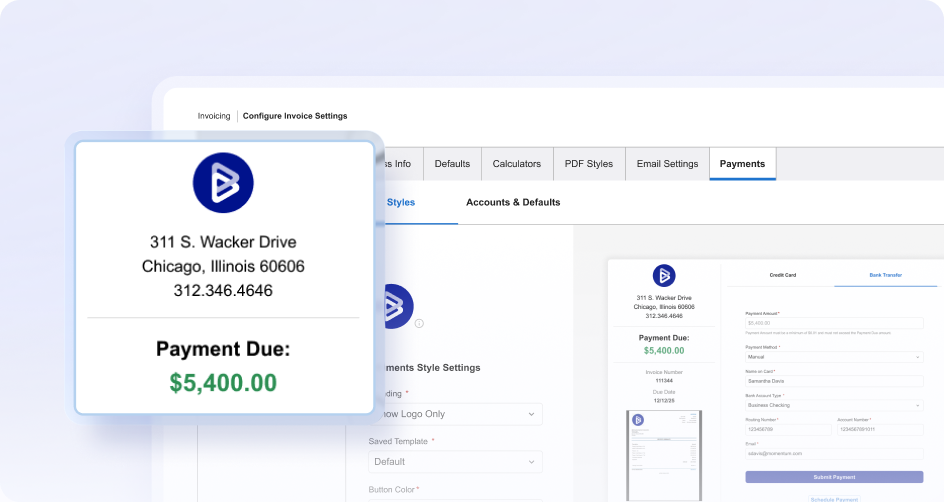944x502 pixels.
Task: Click the Routing Number input field
Action: [x=788, y=429]
